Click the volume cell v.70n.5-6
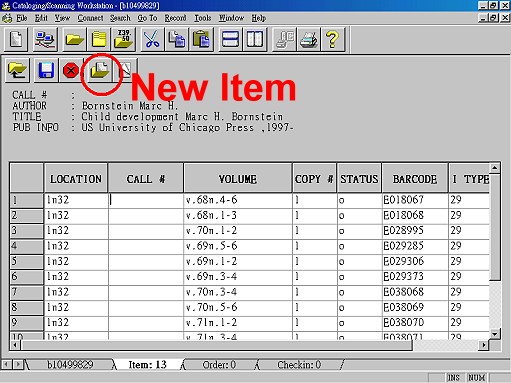This screenshot has width=511, height=383. point(238,307)
